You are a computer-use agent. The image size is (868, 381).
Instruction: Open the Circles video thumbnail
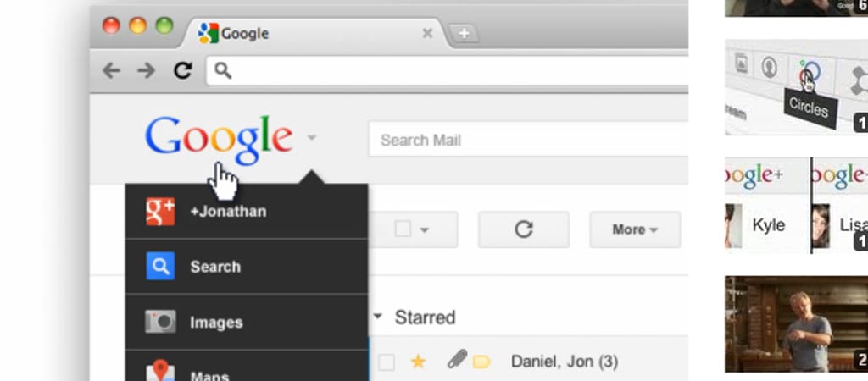click(796, 87)
